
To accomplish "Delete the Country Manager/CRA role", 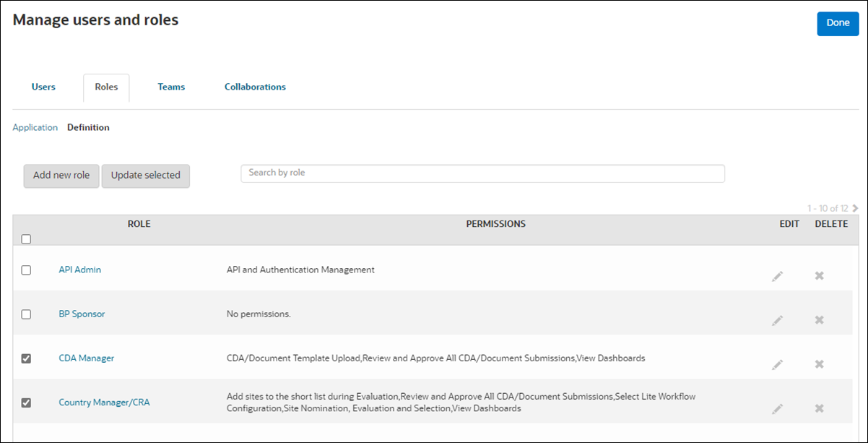I will 820,409.
